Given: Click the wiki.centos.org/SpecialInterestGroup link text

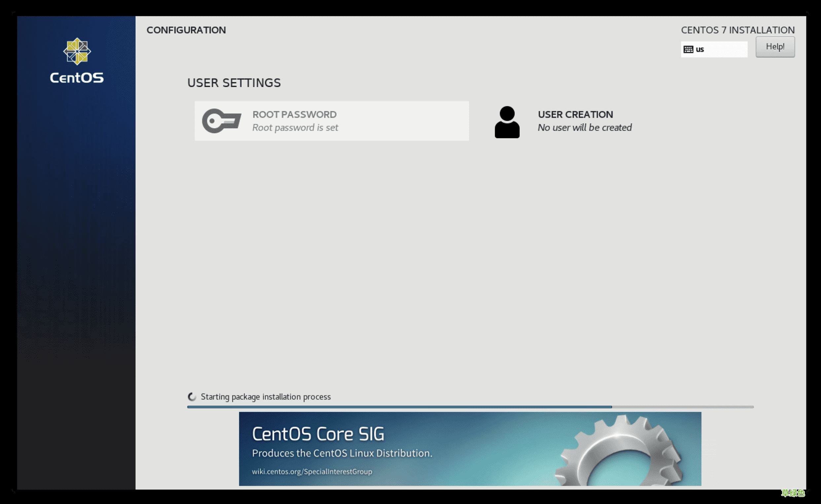Looking at the screenshot, I should (x=312, y=471).
